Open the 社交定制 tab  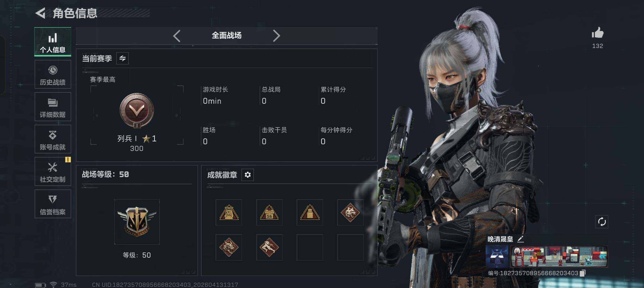coord(53,171)
